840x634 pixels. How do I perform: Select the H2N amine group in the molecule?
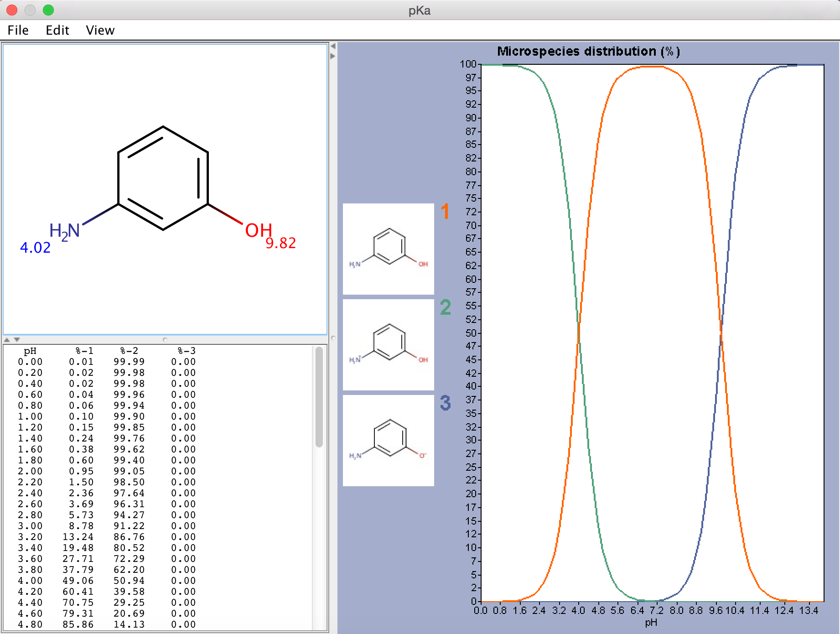(64, 231)
